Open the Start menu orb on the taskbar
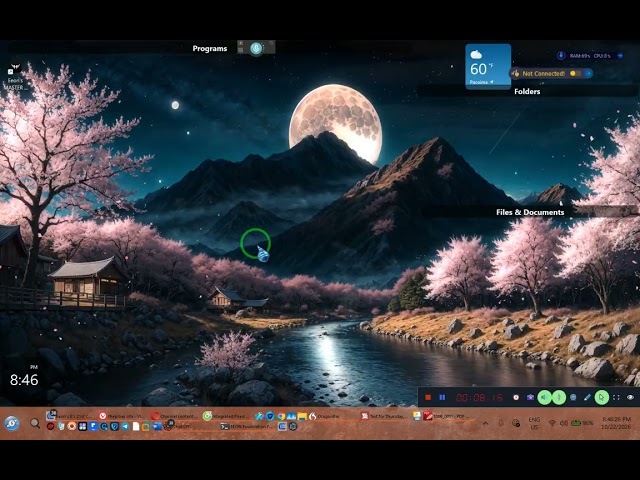The image size is (640, 480). 12,423
